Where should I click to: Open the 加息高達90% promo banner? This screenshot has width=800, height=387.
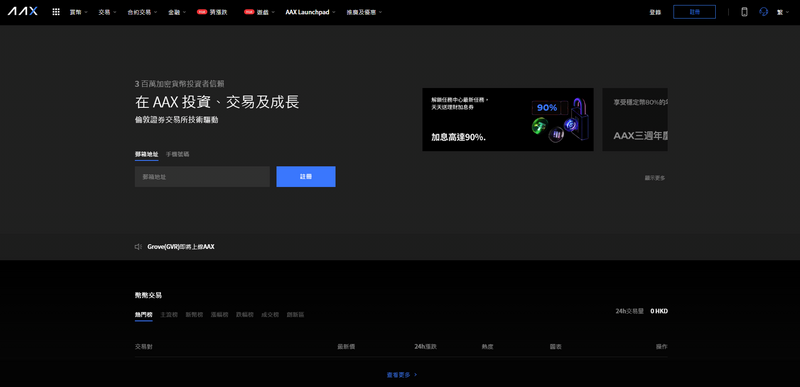pos(508,119)
